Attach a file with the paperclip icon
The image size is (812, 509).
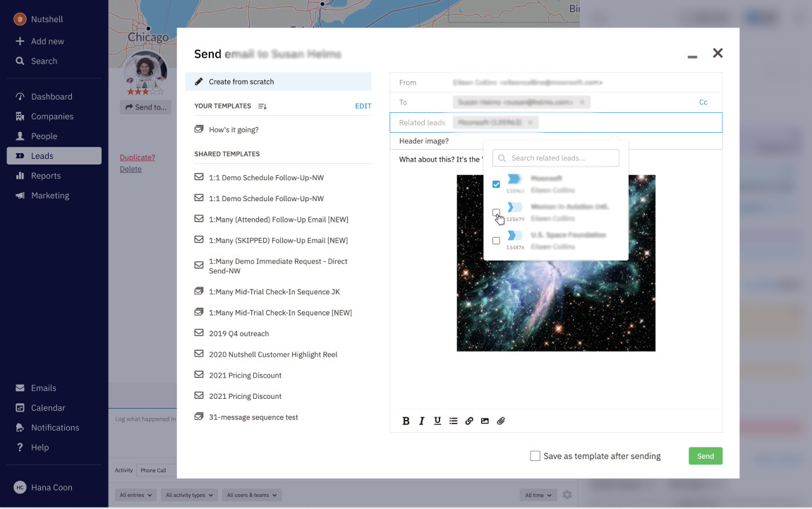(501, 421)
